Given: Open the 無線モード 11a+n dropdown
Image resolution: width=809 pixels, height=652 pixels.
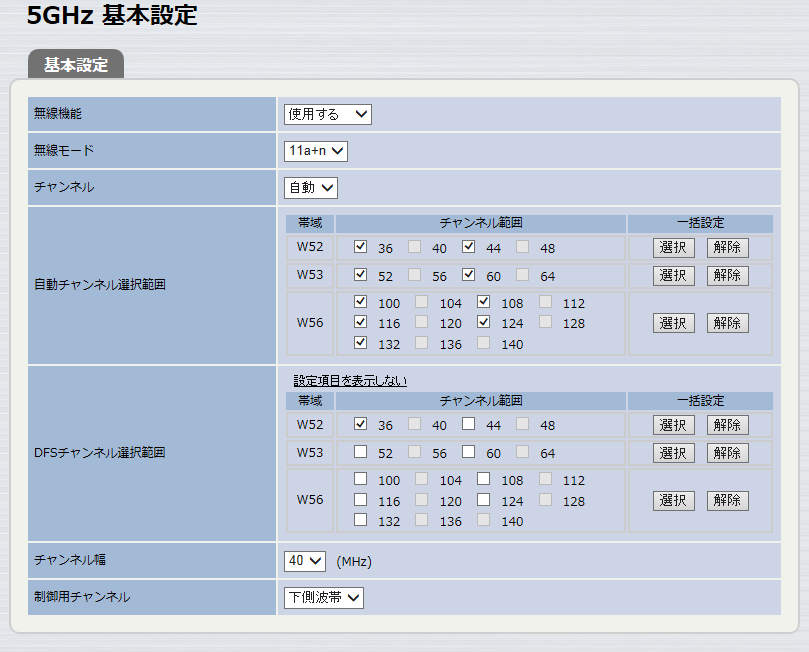Looking at the screenshot, I should coord(315,151).
